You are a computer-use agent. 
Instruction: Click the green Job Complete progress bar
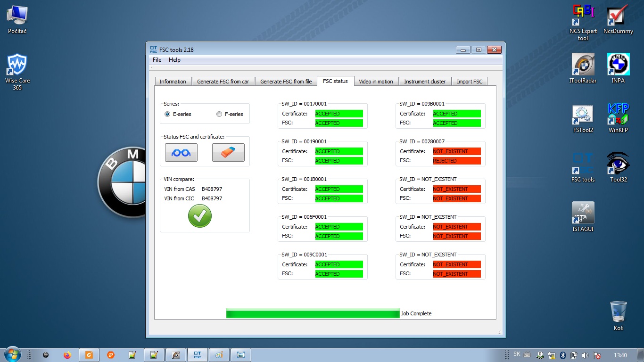(x=313, y=313)
